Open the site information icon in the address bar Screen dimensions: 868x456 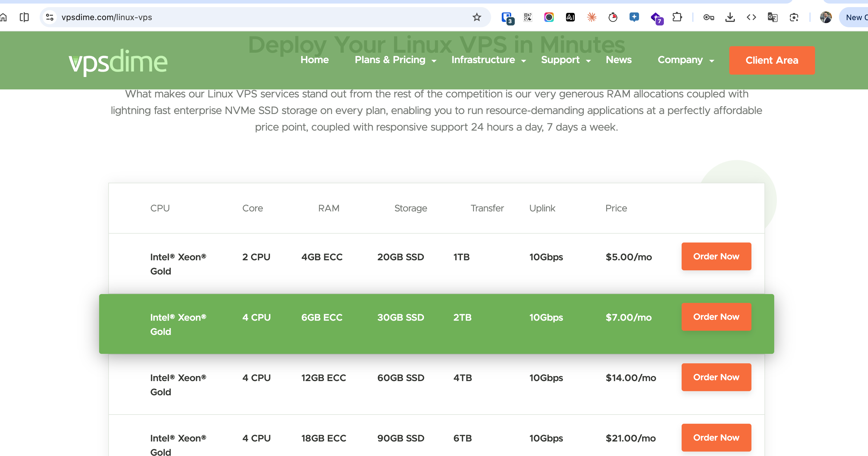click(50, 17)
